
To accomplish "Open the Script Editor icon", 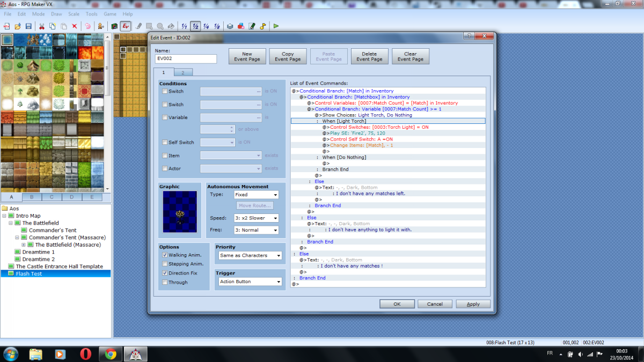I will coord(252,26).
